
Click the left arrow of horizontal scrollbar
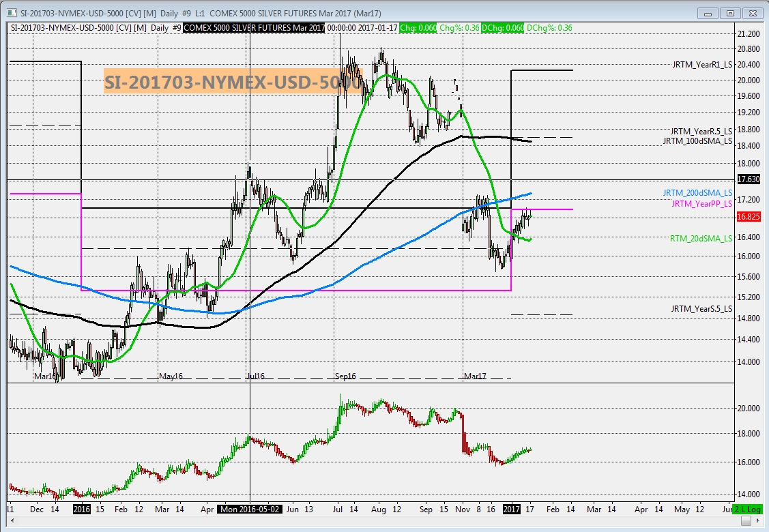point(12,520)
